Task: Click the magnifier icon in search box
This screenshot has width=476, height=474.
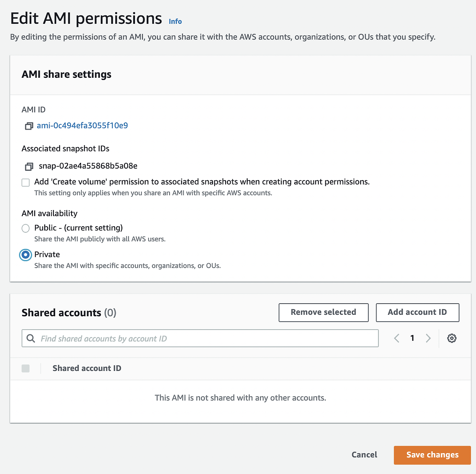Action: (x=31, y=339)
